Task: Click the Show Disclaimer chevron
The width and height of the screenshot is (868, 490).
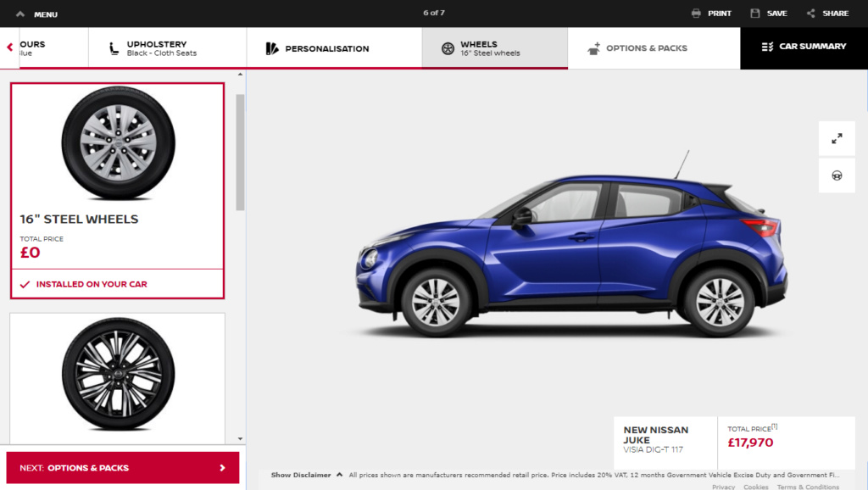Action: 339,475
